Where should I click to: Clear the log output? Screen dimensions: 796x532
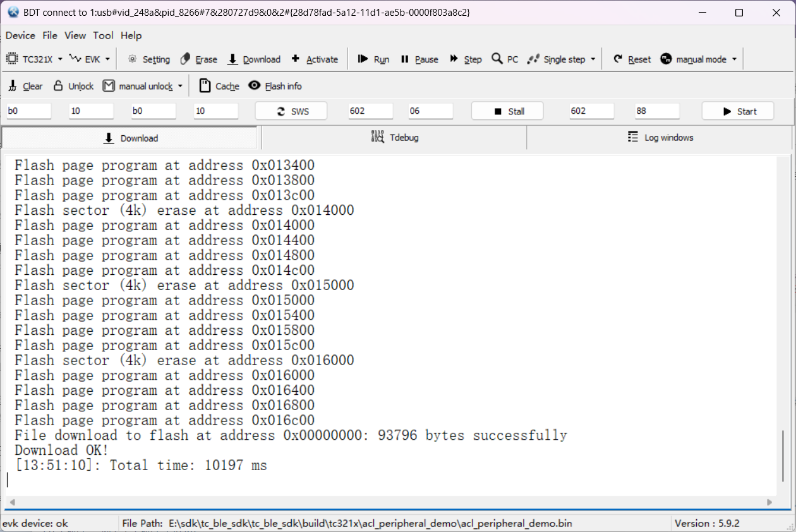pos(25,86)
